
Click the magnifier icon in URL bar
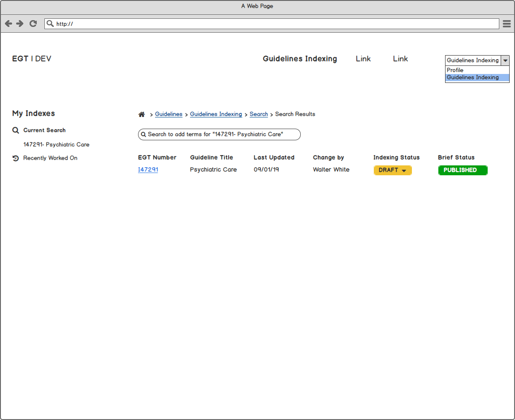tap(50, 24)
